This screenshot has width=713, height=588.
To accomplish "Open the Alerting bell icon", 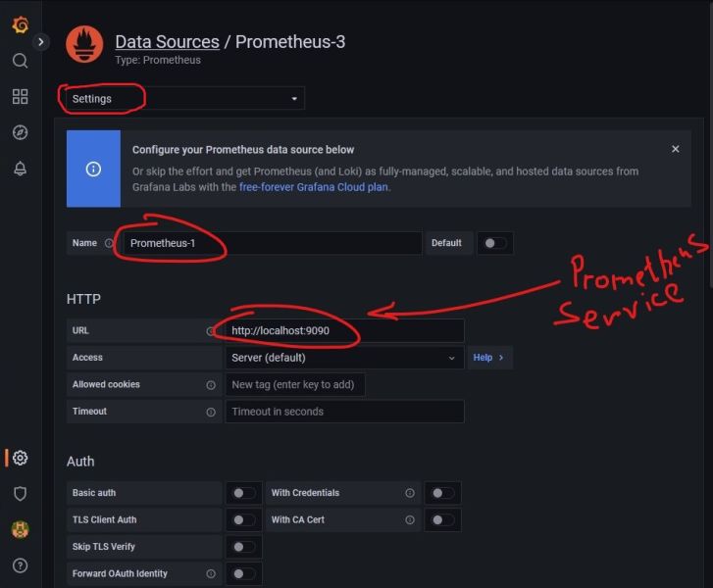I will pos(20,169).
